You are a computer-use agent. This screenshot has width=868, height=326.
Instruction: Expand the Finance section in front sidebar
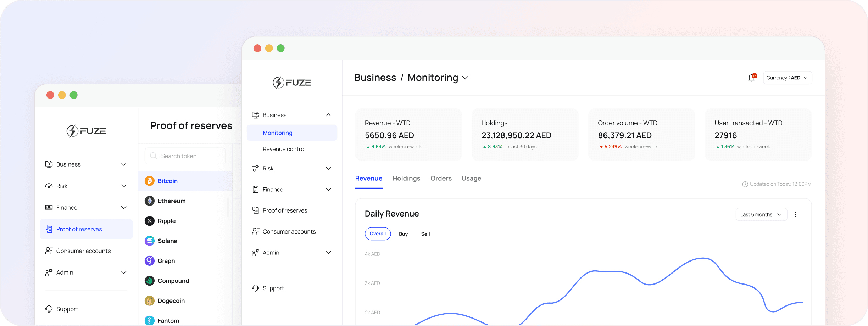click(x=328, y=190)
